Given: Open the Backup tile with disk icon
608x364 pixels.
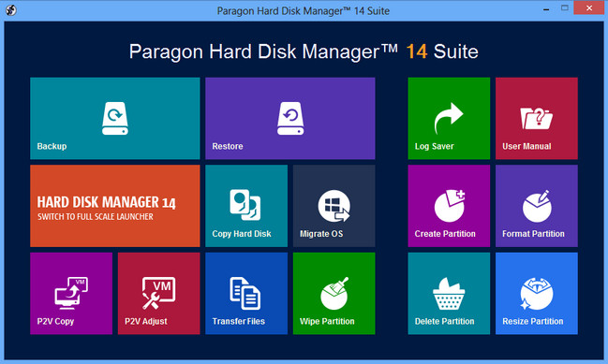Looking at the screenshot, I should (115, 119).
